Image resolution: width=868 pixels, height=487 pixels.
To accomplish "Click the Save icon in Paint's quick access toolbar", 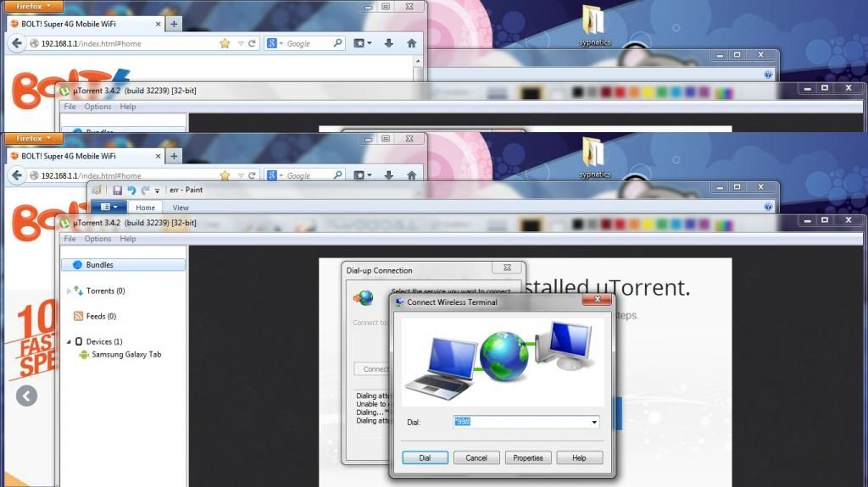I will point(117,191).
